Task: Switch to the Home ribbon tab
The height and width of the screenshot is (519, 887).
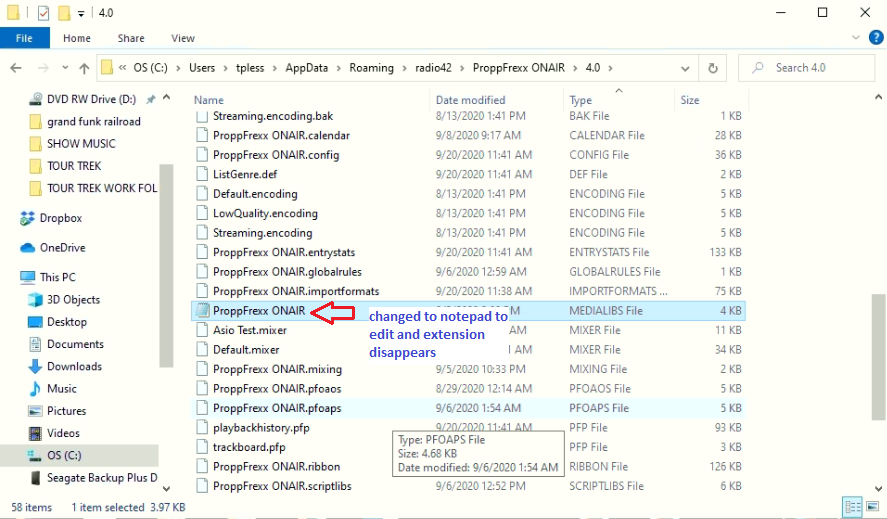Action: coord(77,38)
